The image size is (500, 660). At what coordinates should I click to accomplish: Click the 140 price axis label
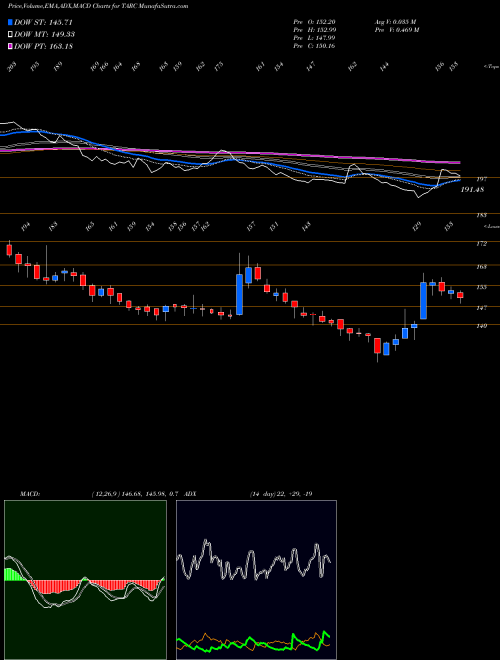(x=482, y=326)
